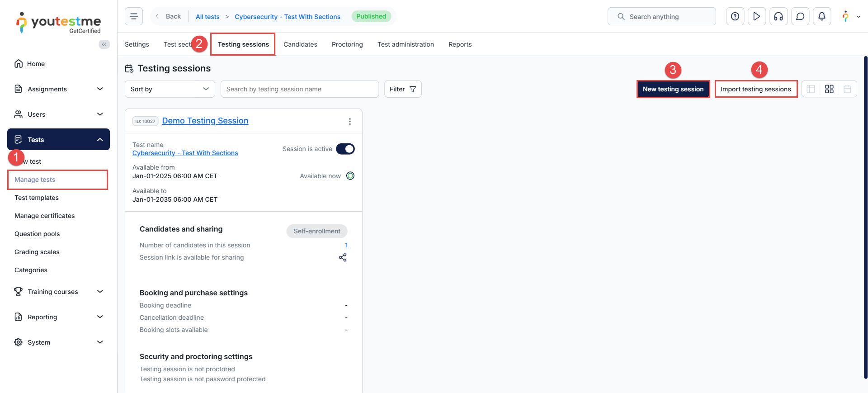Toggle the Session is active switch

click(345, 149)
